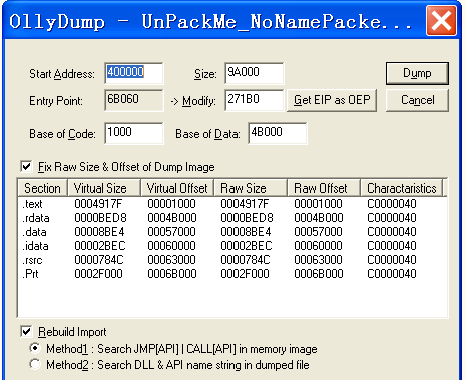
Task: Click virtual offset 00001000 in .text row
Action: click(171, 204)
